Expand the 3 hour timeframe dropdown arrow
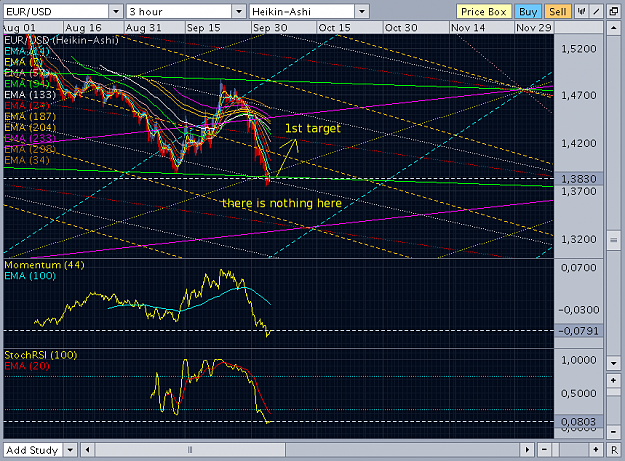 (x=239, y=12)
